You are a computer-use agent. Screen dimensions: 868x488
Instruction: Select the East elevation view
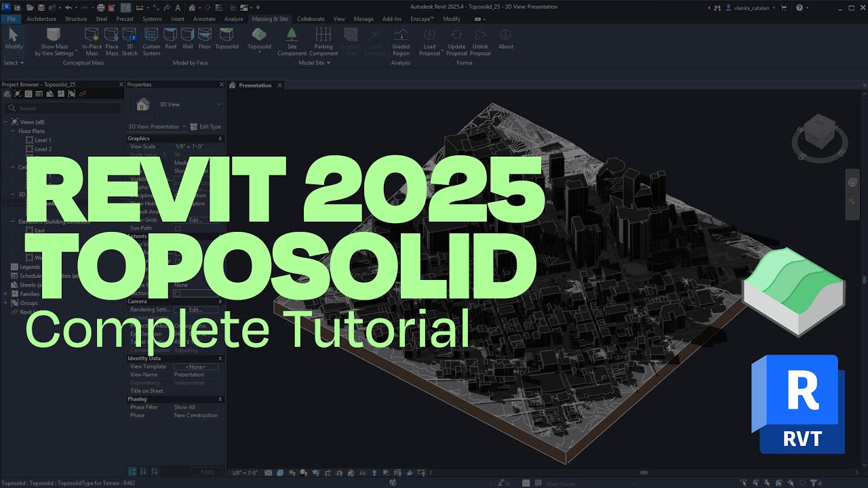coord(39,230)
